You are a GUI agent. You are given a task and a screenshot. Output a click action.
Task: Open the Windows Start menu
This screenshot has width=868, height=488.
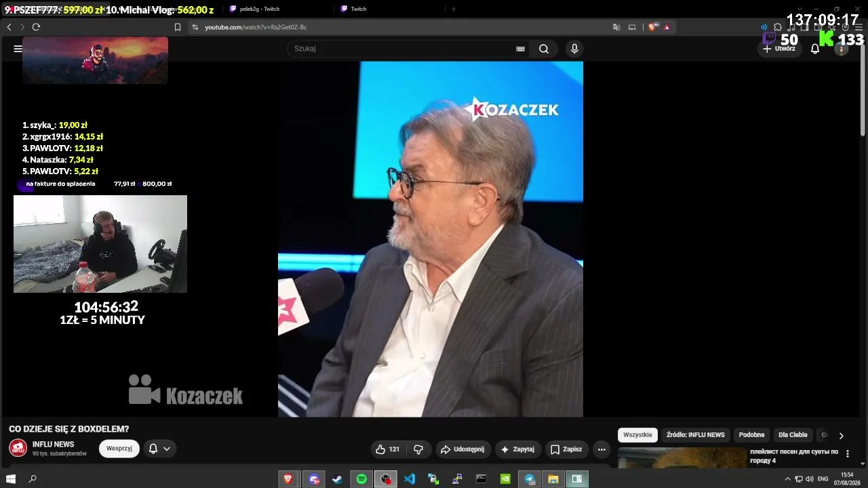pyautogui.click(x=11, y=479)
